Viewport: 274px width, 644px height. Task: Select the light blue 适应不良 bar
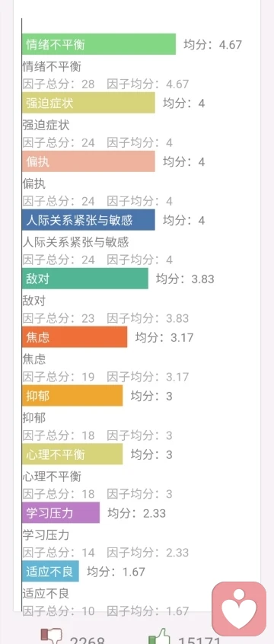coord(50,572)
